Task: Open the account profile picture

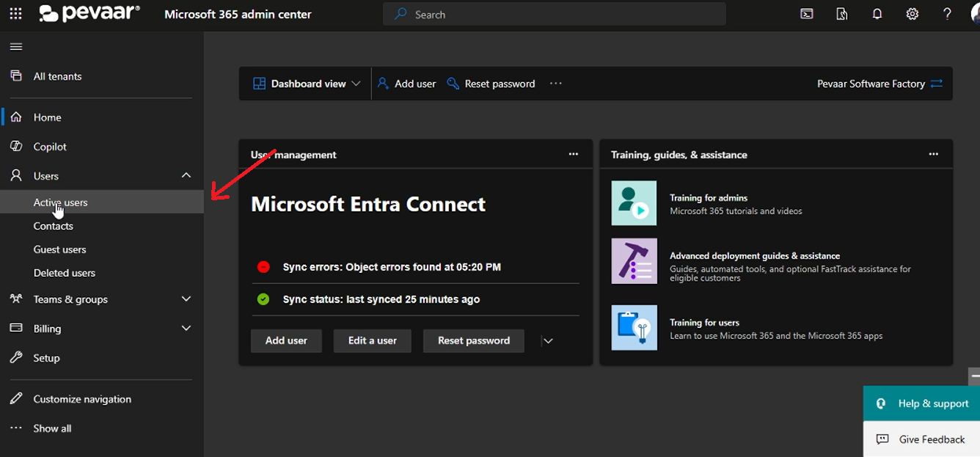Action: [x=975, y=14]
